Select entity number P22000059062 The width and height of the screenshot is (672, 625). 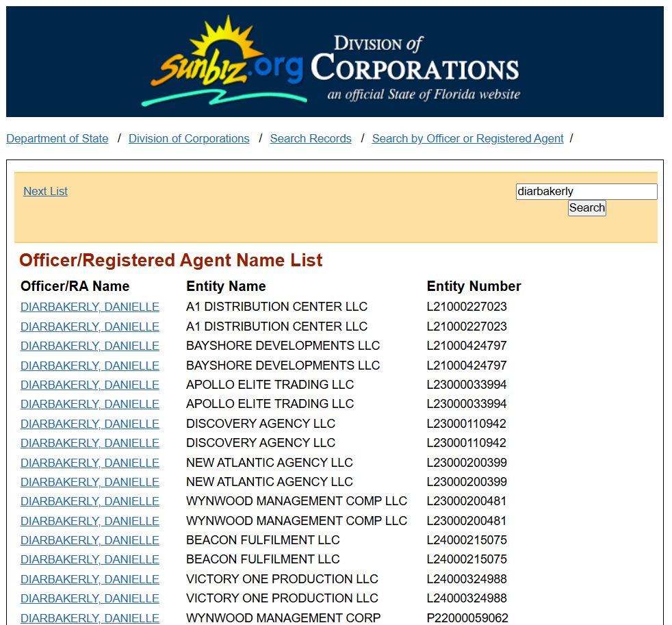click(x=467, y=618)
